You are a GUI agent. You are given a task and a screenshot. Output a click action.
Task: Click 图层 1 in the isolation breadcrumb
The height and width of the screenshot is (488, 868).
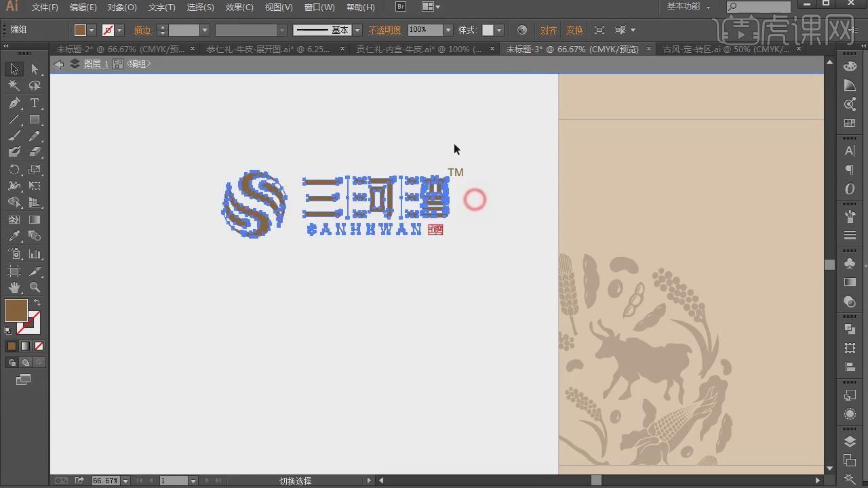pos(96,64)
